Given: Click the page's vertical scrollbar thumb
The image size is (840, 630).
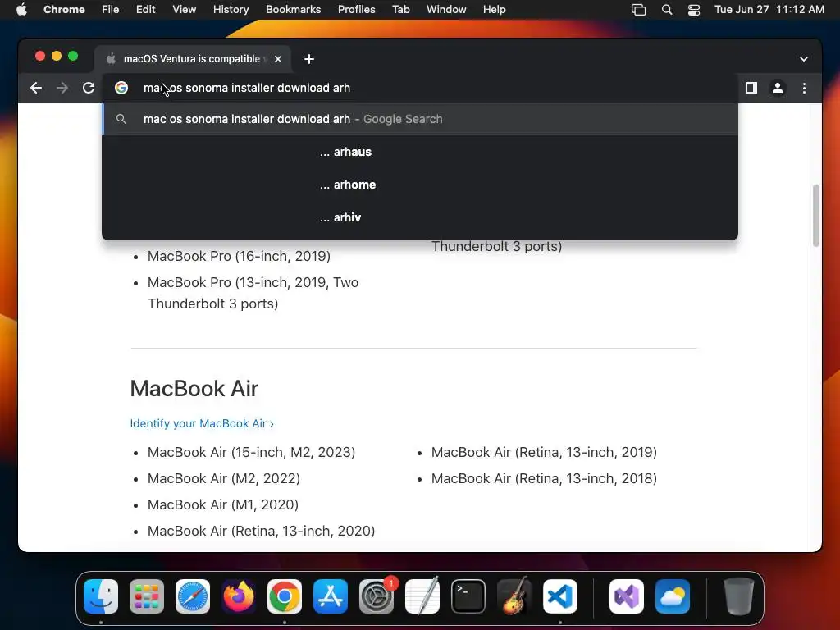Looking at the screenshot, I should 816,215.
